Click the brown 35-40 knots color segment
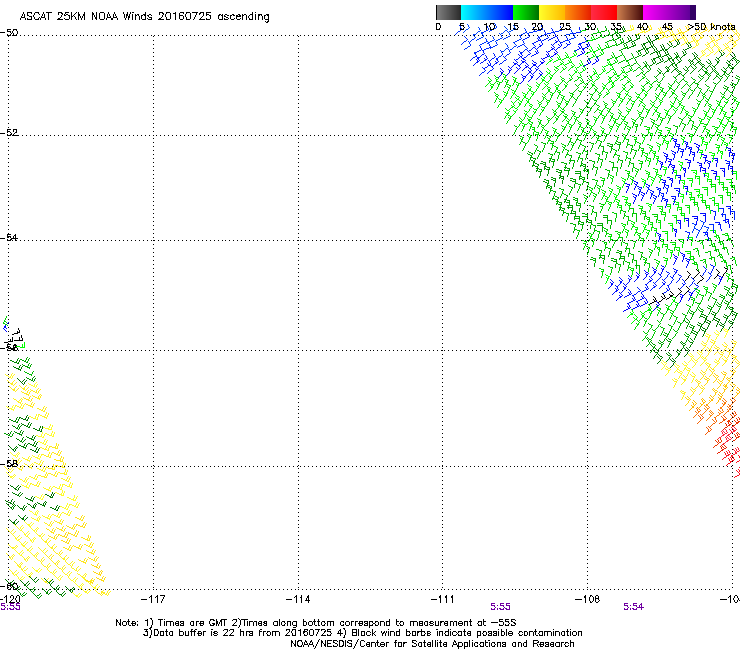 tap(630, 12)
